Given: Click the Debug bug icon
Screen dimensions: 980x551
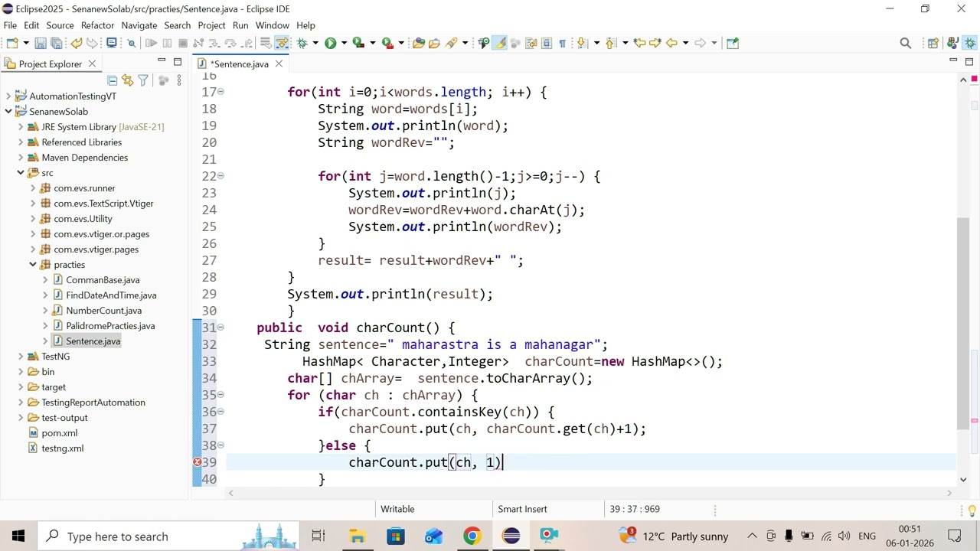Looking at the screenshot, I should point(302,43).
